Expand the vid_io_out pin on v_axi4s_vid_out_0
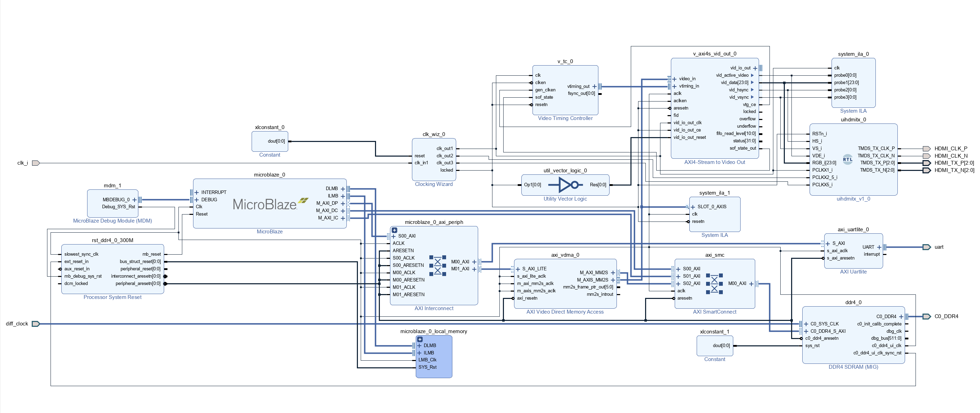The image size is (980, 413). [x=755, y=68]
